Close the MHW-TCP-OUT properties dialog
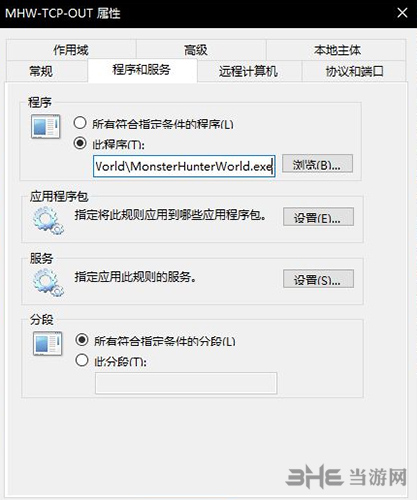The width and height of the screenshot is (417, 500). pyautogui.click(x=402, y=13)
